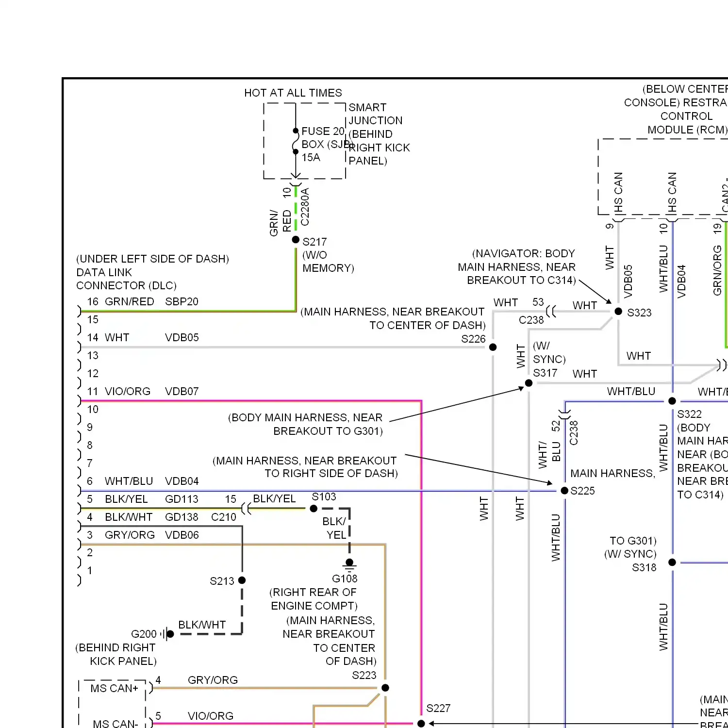The image size is (728, 728).
Task: Click "(BODY MAIN HARNESS, NEAR" note
Action: 305,417
